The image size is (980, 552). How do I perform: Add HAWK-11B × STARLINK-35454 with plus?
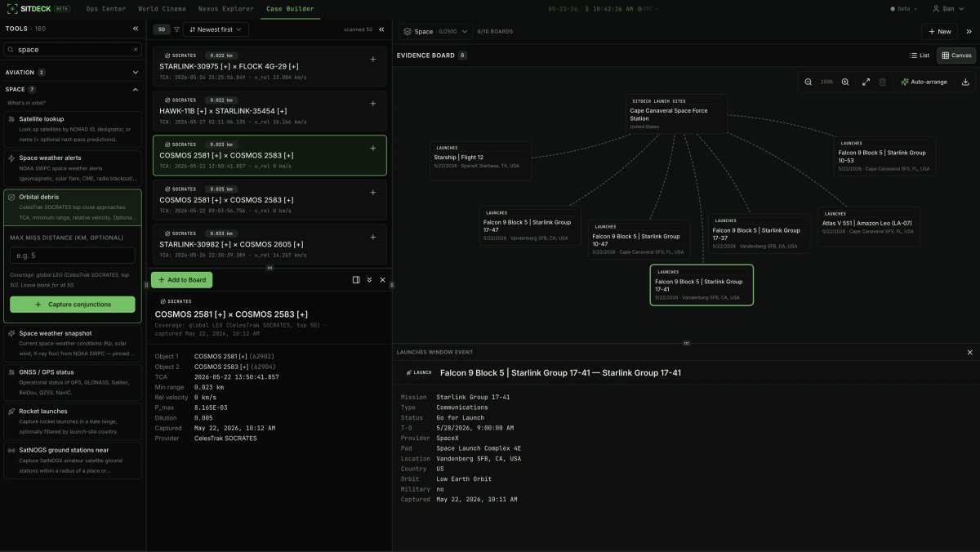pos(373,104)
